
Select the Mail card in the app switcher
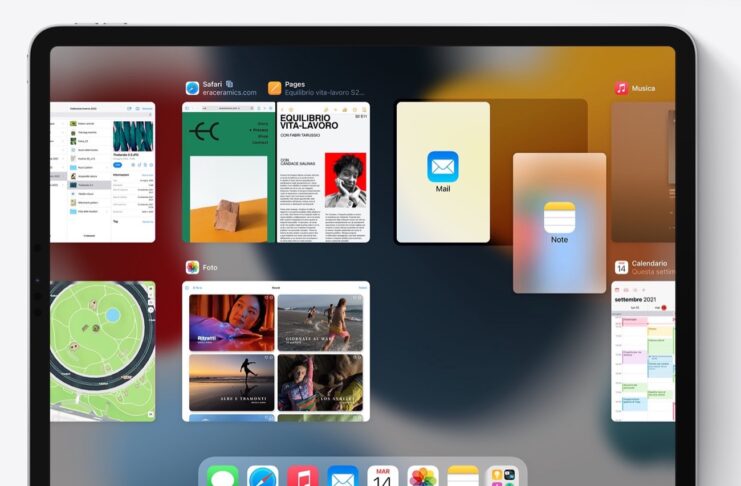(443, 173)
